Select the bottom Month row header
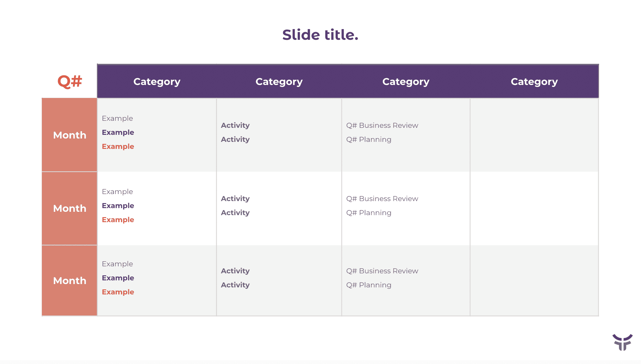 point(70,281)
